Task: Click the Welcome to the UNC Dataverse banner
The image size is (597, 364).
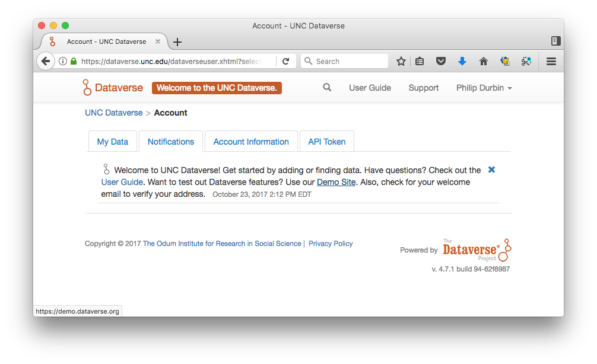Action: [x=217, y=88]
